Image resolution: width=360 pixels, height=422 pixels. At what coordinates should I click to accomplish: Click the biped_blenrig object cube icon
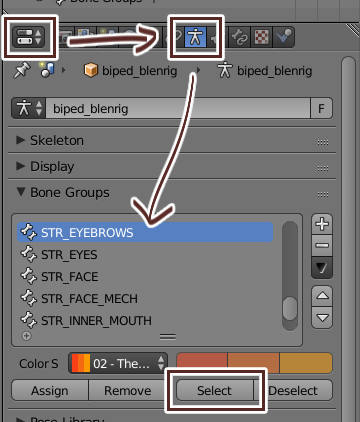click(91, 70)
